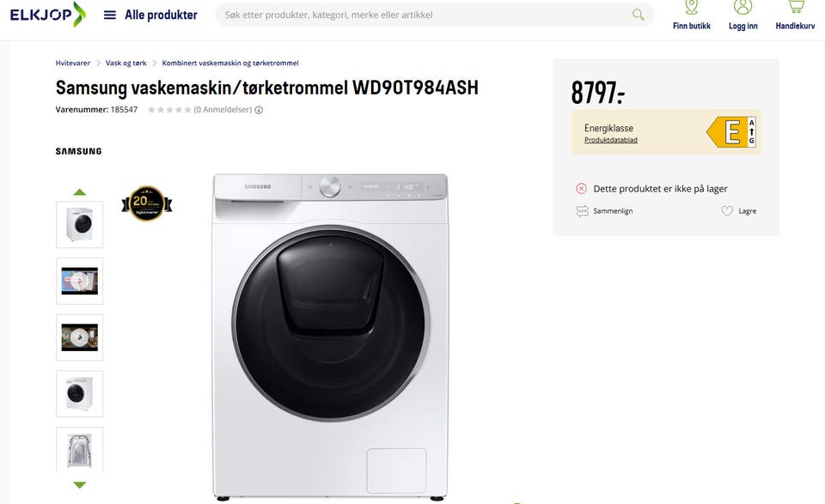Toggle Sammenlign compare option
Screen dimensions: 825x504
pyautogui.click(x=604, y=210)
